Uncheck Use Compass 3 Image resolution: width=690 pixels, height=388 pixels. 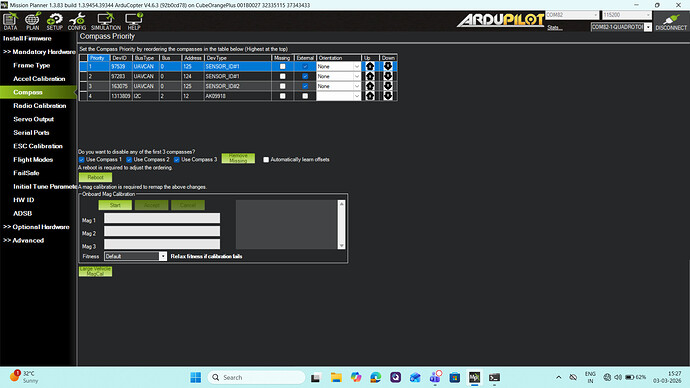(176, 160)
